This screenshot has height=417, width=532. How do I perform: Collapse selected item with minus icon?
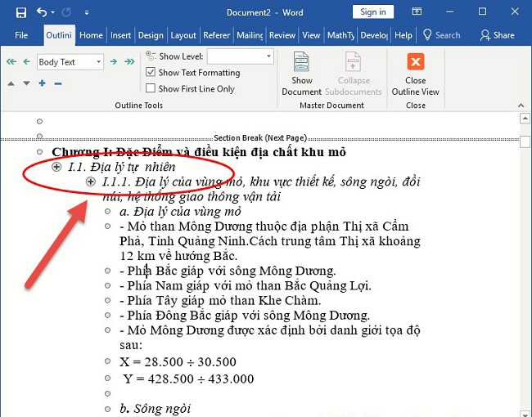point(58,83)
